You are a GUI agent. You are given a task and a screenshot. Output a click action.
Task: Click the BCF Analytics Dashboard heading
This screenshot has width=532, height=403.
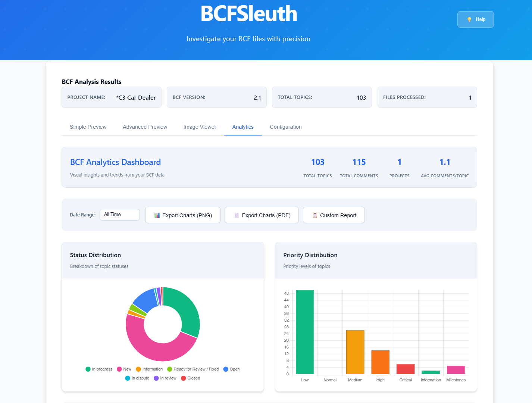[115, 162]
